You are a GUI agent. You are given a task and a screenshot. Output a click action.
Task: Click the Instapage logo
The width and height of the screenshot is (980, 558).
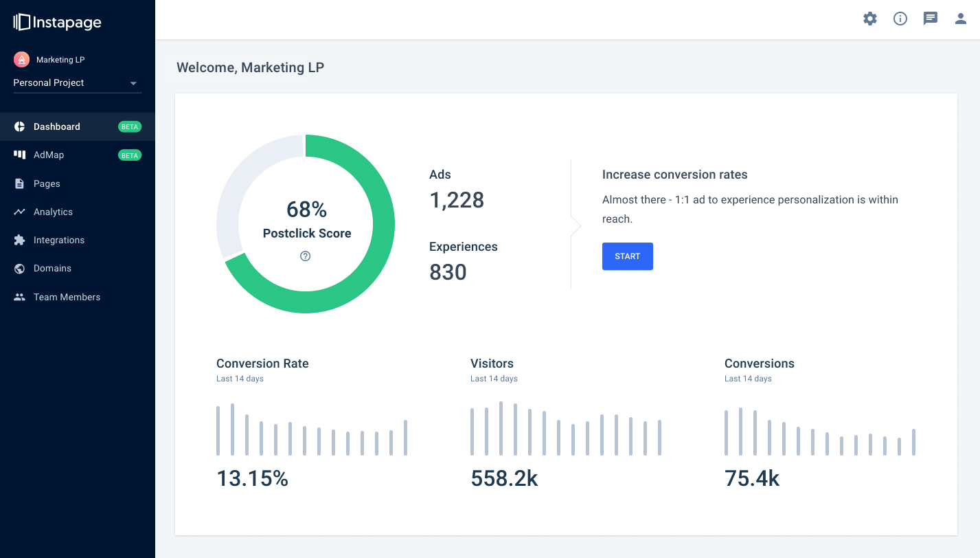point(57,22)
